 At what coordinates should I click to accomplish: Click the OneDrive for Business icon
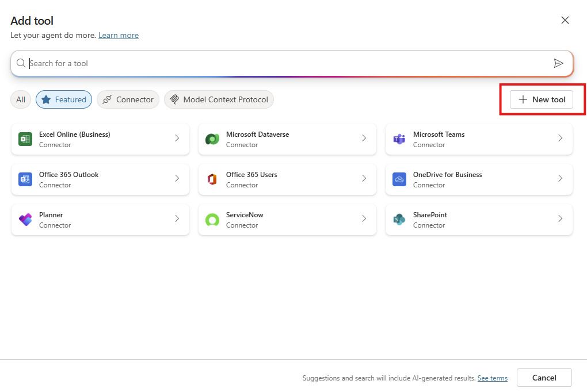pyautogui.click(x=399, y=179)
